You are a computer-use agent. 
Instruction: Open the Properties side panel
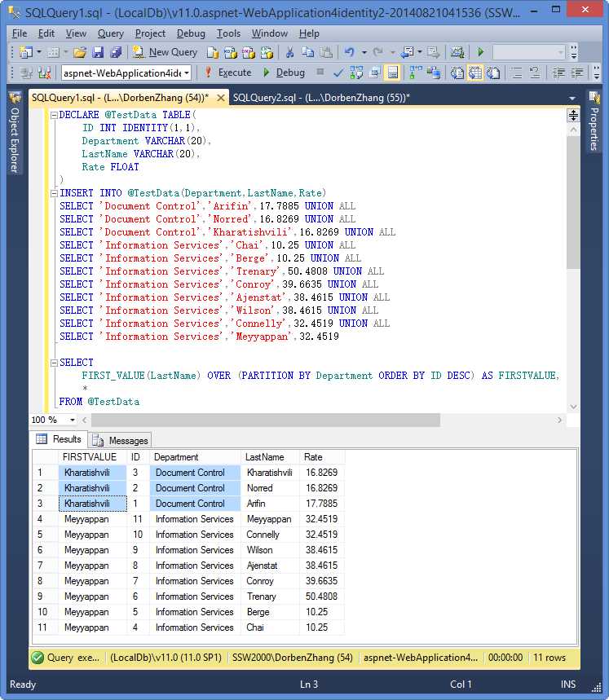click(x=594, y=121)
